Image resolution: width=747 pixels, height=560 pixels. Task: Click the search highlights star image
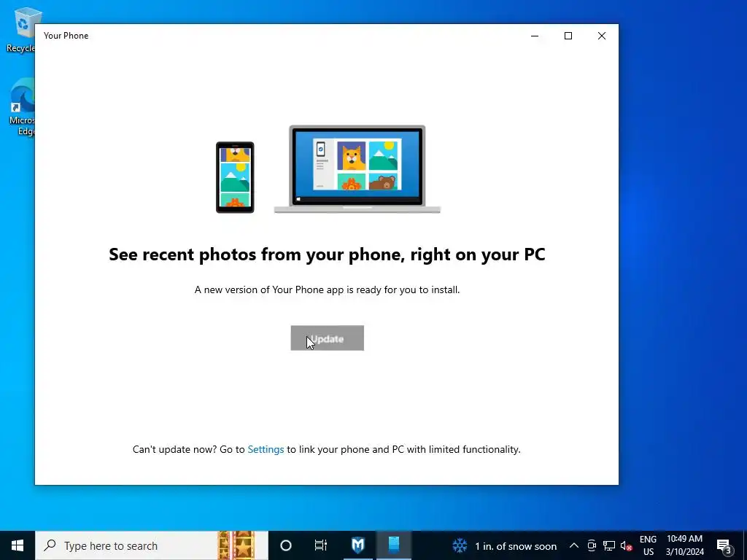pyautogui.click(x=236, y=545)
